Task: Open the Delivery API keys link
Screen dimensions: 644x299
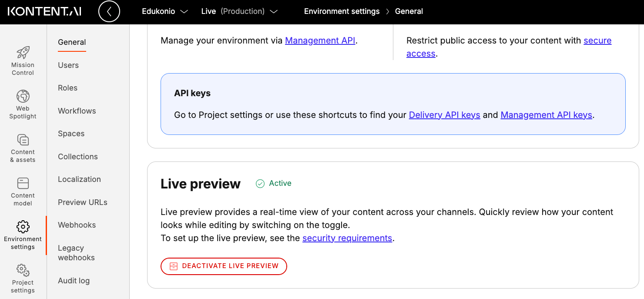Action: 444,114
